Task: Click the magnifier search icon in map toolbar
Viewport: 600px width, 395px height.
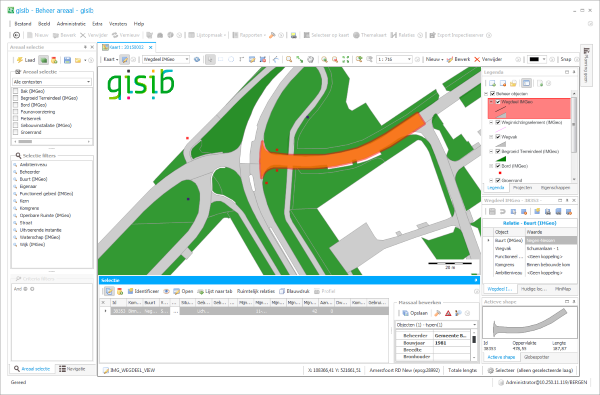Action: (x=289, y=59)
